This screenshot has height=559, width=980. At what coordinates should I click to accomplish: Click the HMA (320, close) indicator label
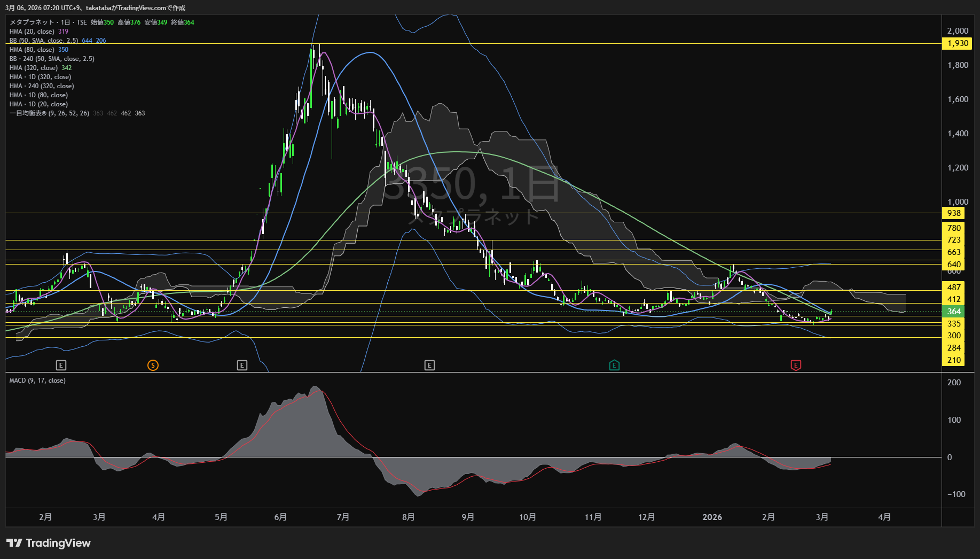pos(33,68)
